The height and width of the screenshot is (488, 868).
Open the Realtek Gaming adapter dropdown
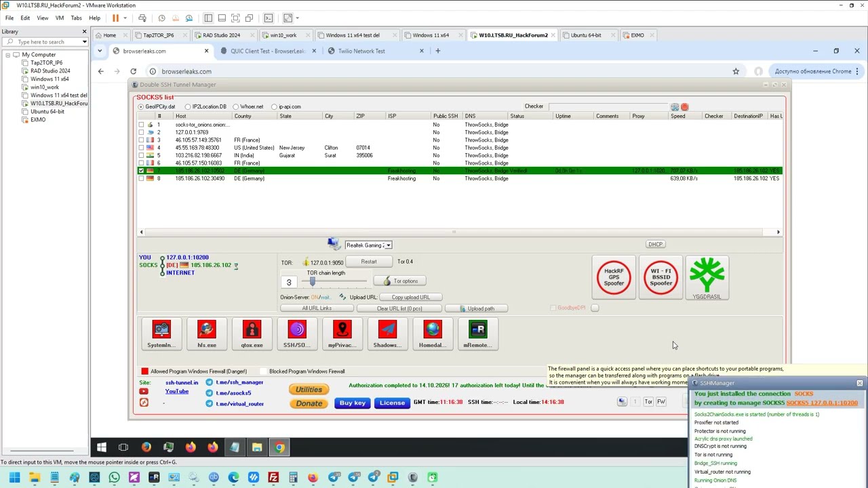click(388, 245)
